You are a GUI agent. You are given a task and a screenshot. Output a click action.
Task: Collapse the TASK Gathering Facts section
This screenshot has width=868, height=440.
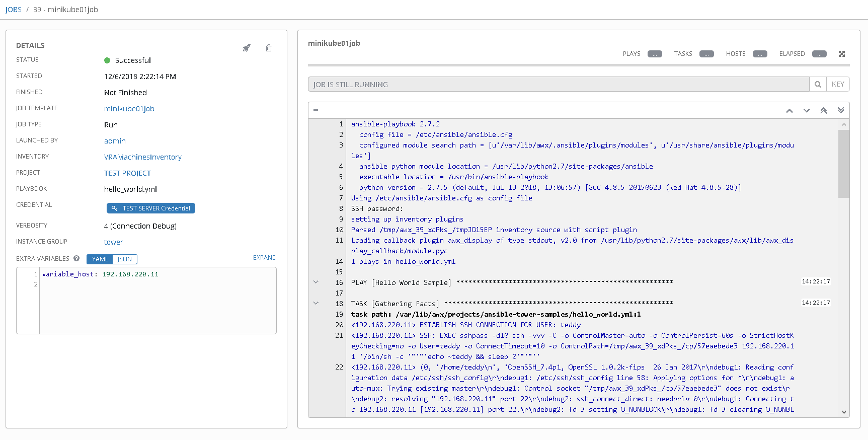(316, 303)
